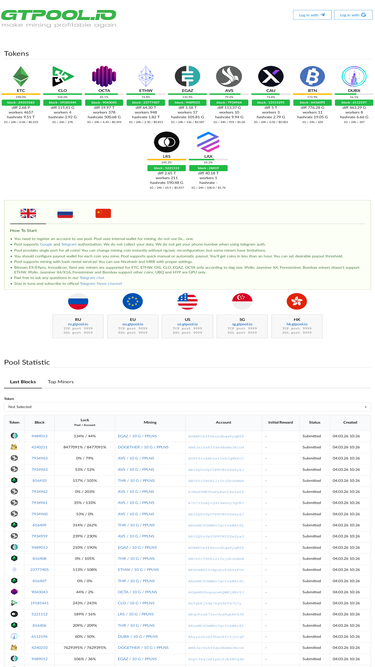The height and width of the screenshot is (667, 375).
Task: Open the BTN token icon
Action: (312, 77)
